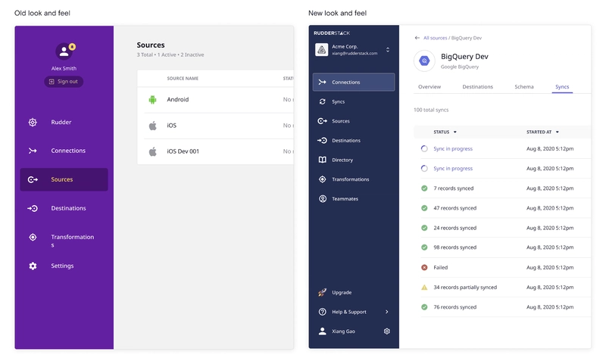The width and height of the screenshot is (606, 364).
Task: Click the settings gear beside Xiang Gao
Action: click(387, 331)
